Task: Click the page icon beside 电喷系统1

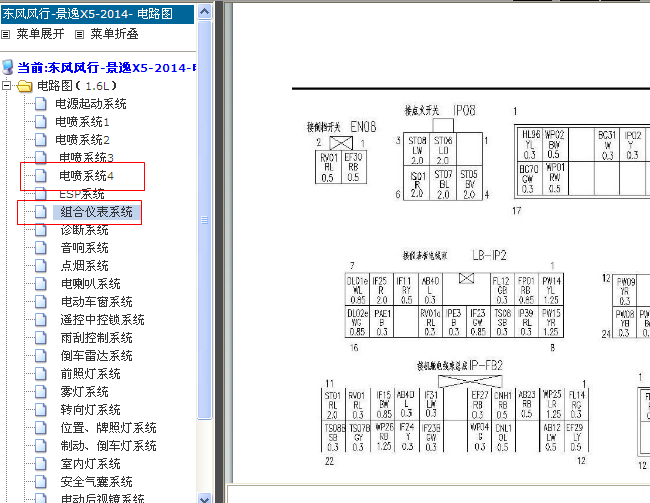Action: [41, 122]
